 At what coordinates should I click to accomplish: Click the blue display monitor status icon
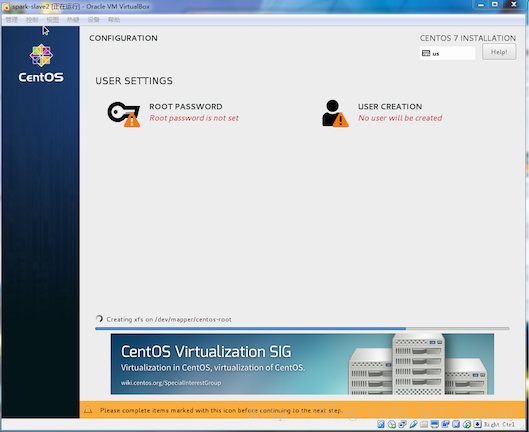(x=435, y=424)
